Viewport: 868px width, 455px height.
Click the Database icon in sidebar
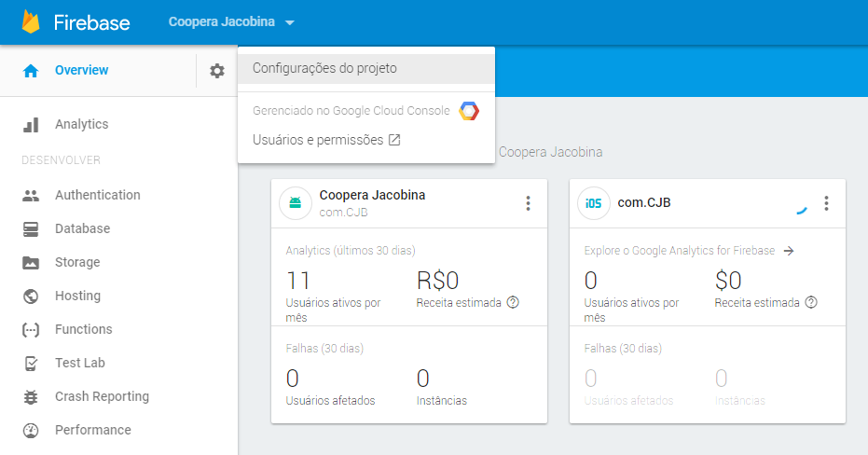pos(31,229)
